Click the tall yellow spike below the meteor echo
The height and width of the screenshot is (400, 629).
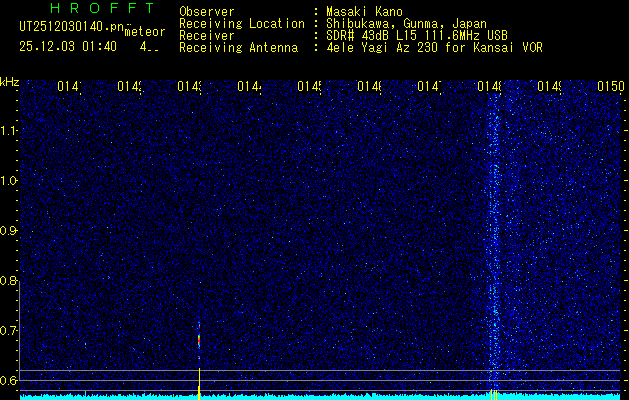point(199,384)
